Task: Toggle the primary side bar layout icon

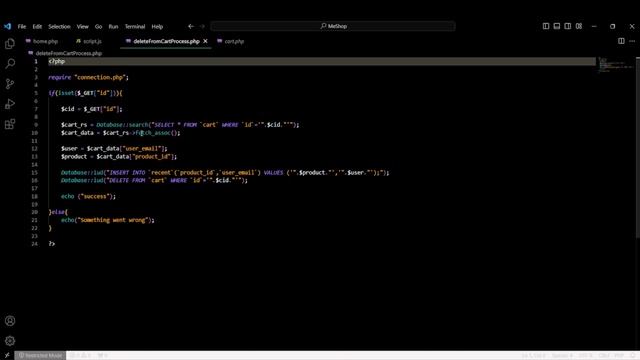Action: point(546,26)
